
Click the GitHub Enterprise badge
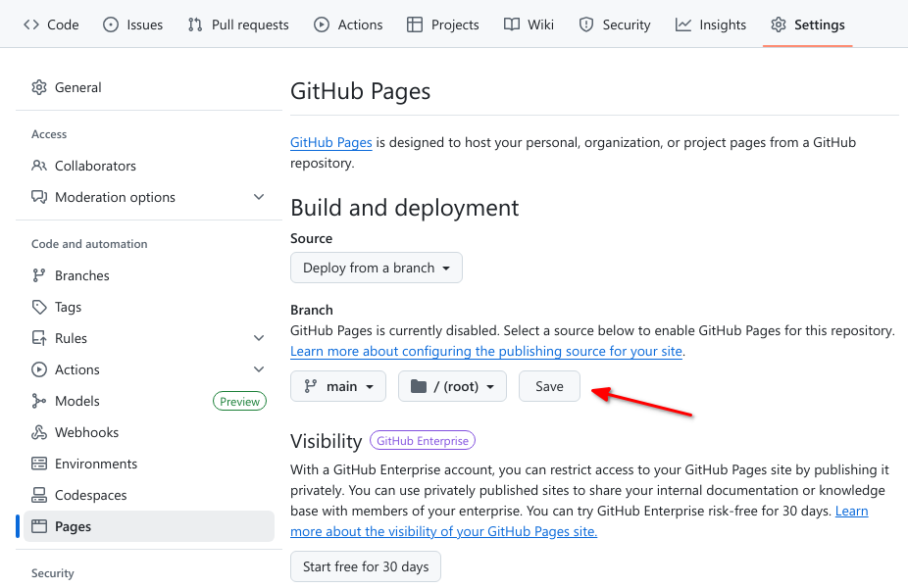click(x=423, y=440)
